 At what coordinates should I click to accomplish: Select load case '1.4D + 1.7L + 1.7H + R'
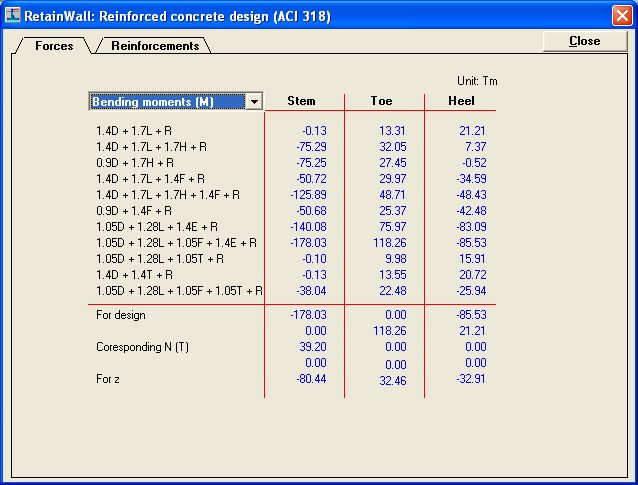pos(151,146)
